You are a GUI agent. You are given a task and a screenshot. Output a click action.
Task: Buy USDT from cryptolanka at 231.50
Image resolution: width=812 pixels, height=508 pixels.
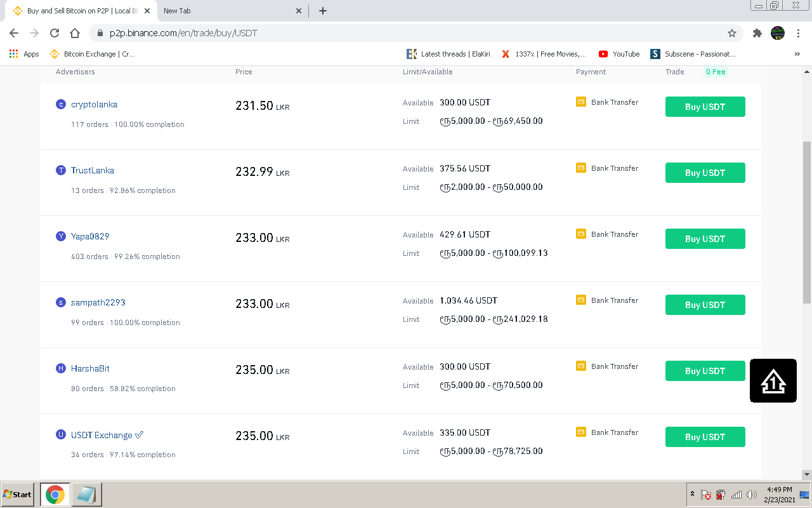coord(705,107)
